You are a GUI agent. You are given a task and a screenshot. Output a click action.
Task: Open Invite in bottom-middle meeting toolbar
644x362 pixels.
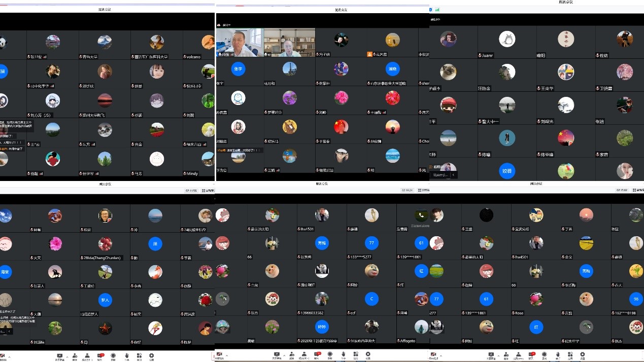tap(291, 355)
